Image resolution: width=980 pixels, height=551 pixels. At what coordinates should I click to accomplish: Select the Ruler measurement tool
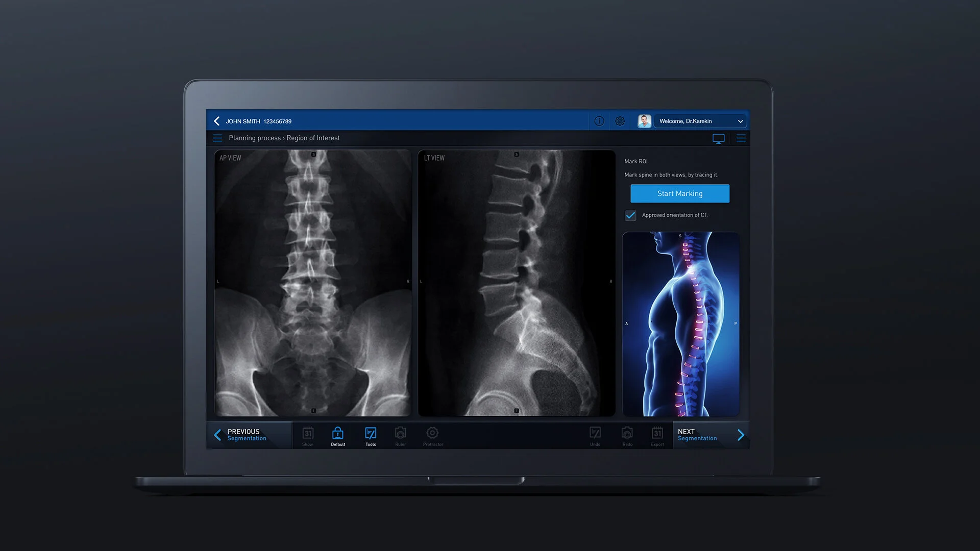[401, 435]
